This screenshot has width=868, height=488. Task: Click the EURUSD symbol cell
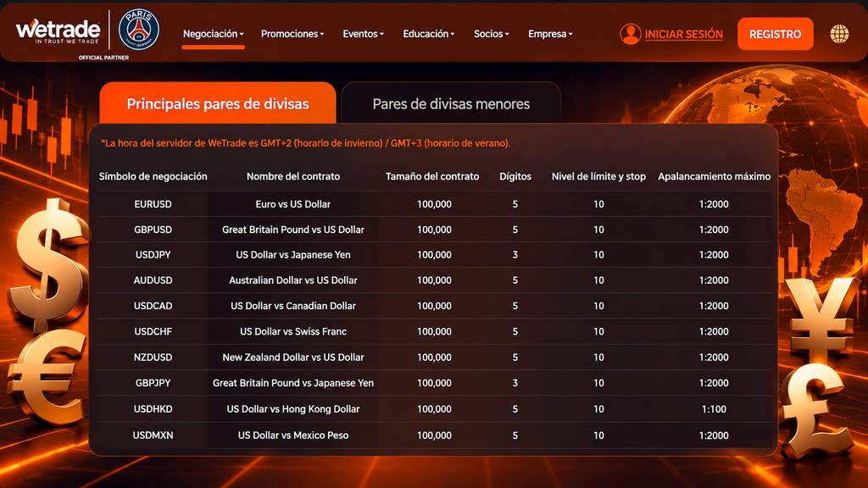click(x=153, y=204)
